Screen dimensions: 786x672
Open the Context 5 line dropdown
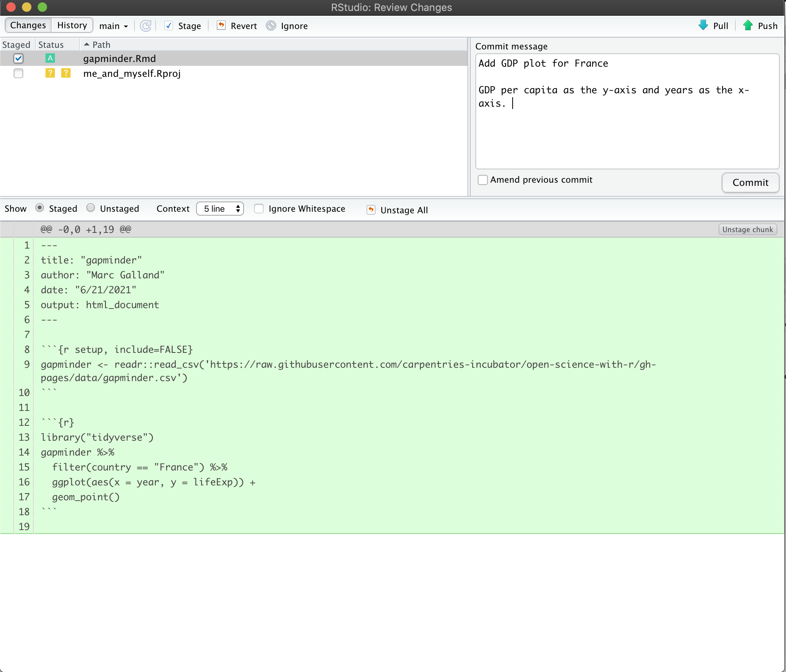pyautogui.click(x=220, y=209)
